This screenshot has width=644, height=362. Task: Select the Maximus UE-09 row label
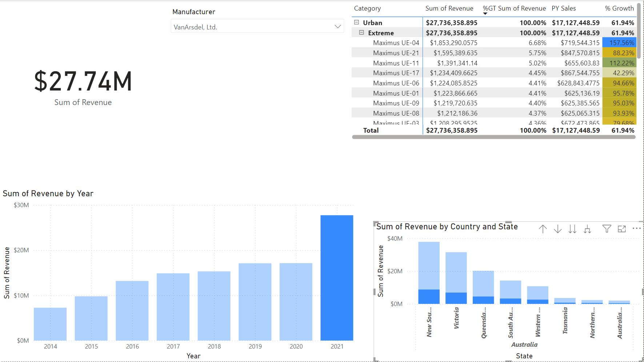coord(396,103)
